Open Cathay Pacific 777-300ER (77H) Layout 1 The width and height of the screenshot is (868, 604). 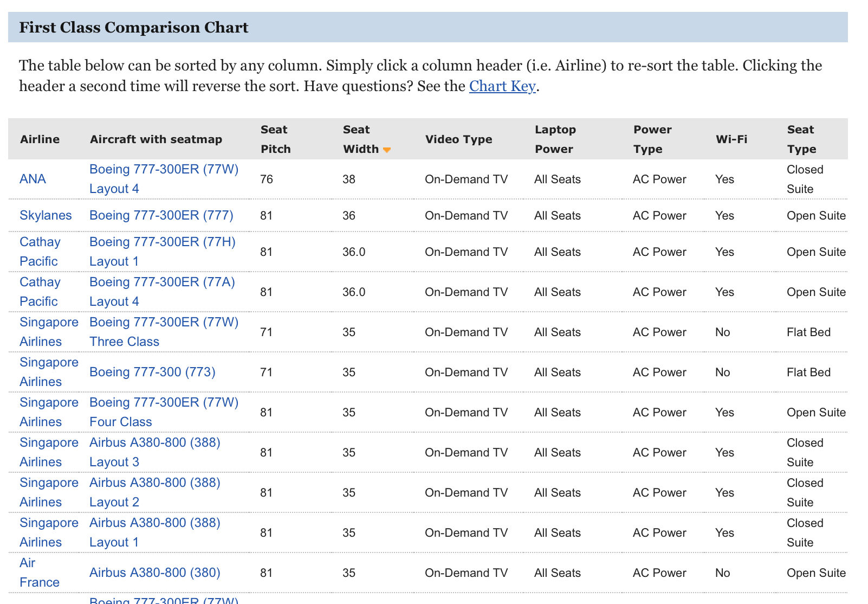(x=162, y=252)
